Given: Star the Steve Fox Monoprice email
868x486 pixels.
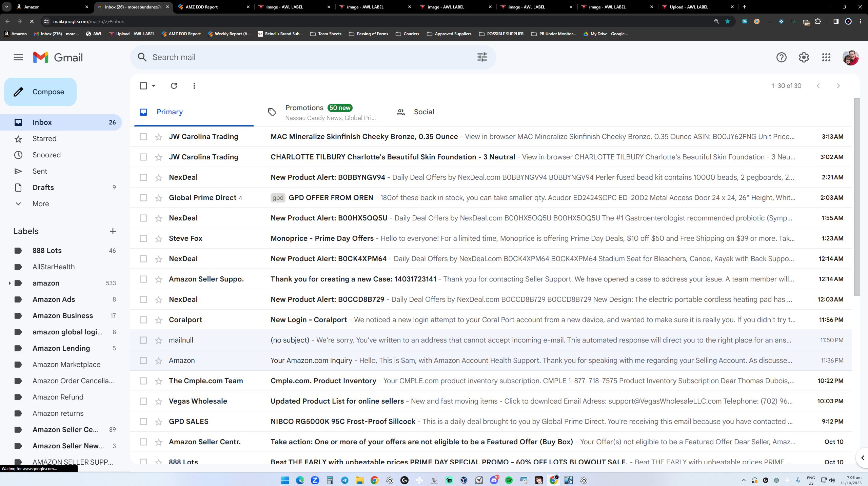Looking at the screenshot, I should pyautogui.click(x=158, y=238).
